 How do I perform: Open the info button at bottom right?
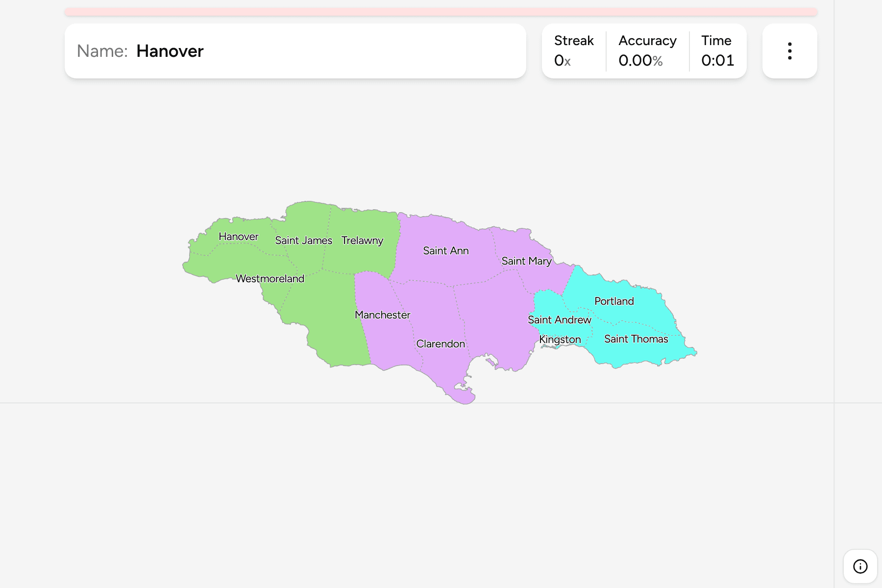(860, 566)
